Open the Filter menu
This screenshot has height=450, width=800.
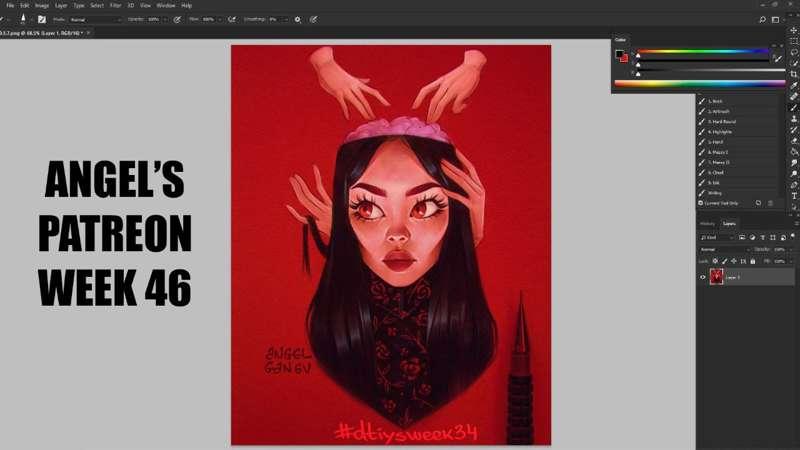click(x=116, y=6)
